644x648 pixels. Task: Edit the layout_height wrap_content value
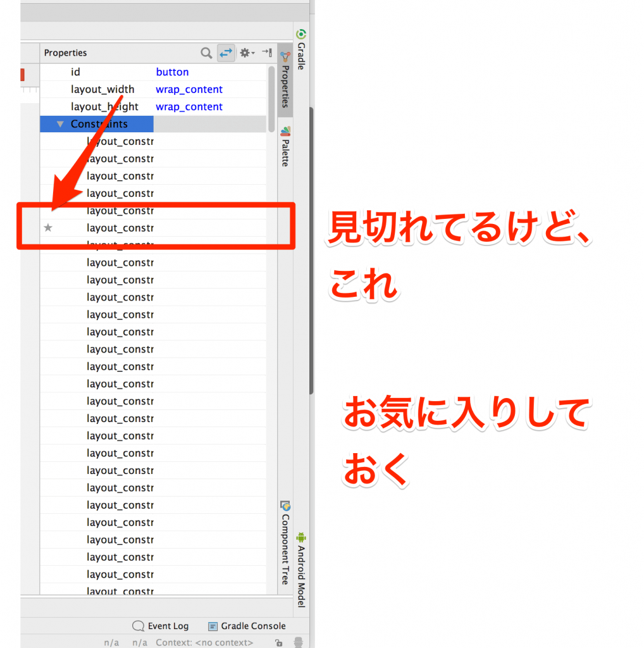point(189,106)
